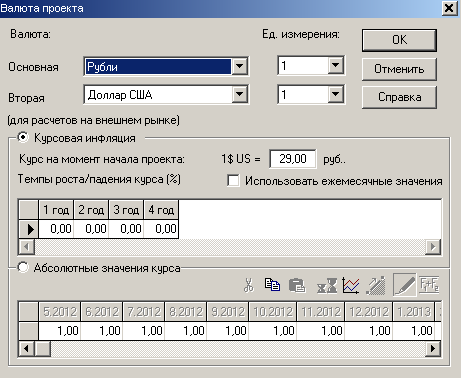Viewport: 461px width, 378px height.
Task: Expand the Вторая currency dropdown
Action: pos(239,95)
